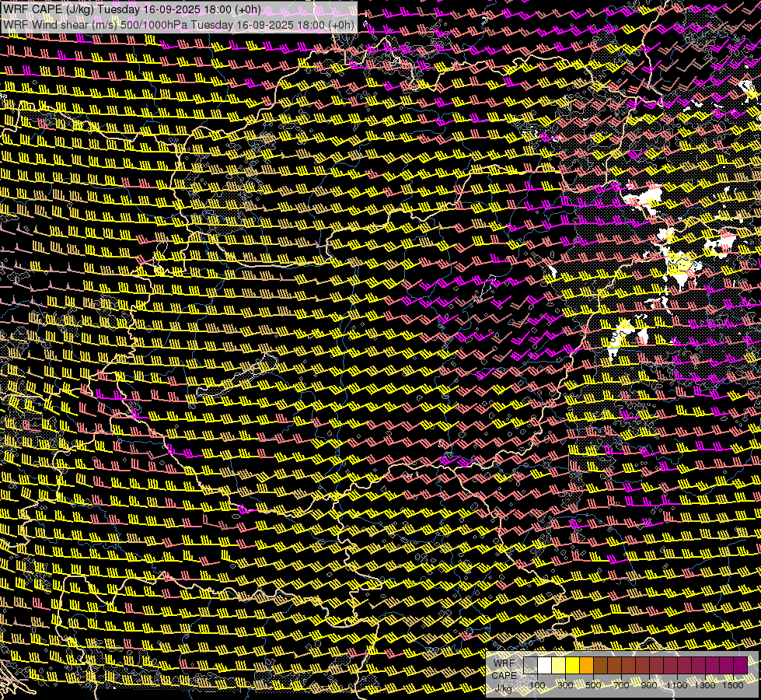Choose the orange swatch in the CAPE legend

(x=586, y=665)
